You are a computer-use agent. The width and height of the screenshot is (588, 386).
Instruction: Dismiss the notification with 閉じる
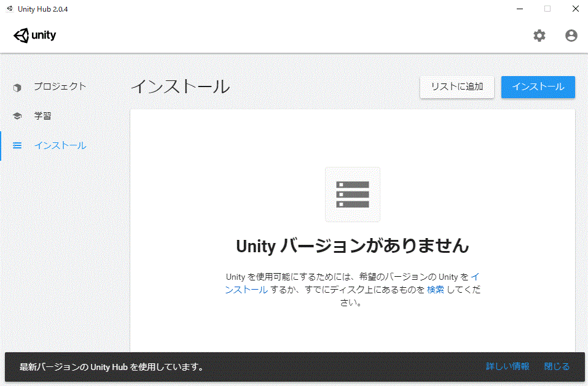click(x=557, y=366)
